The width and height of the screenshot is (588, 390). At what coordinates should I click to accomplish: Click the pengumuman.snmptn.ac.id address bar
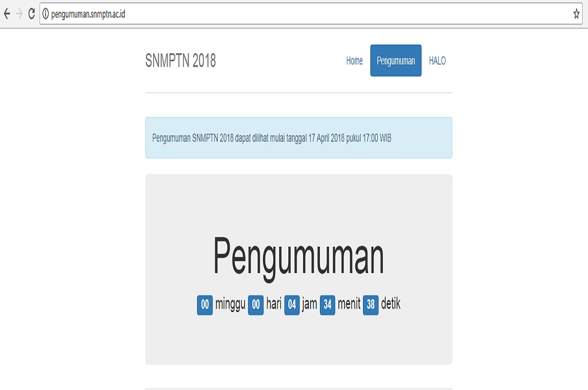pyautogui.click(x=311, y=14)
